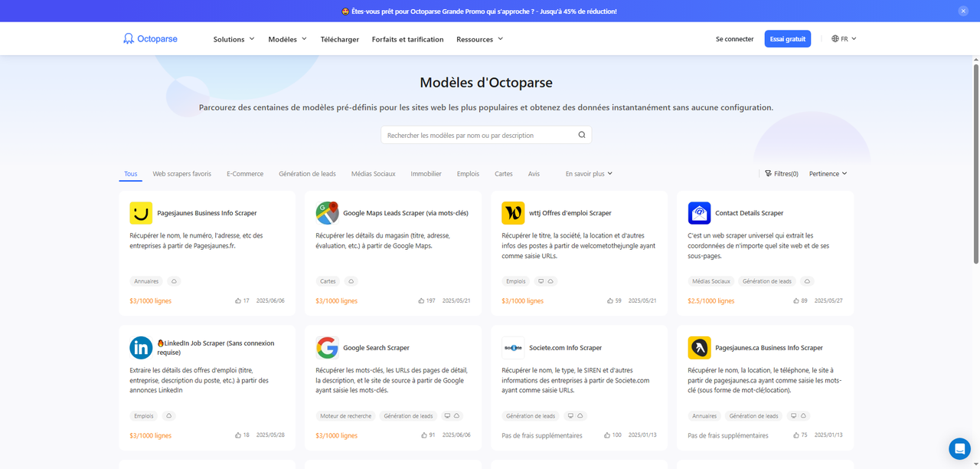Click the LinkedIn Job Scraper icon
Screen dimensions: 980x469
coord(141,348)
